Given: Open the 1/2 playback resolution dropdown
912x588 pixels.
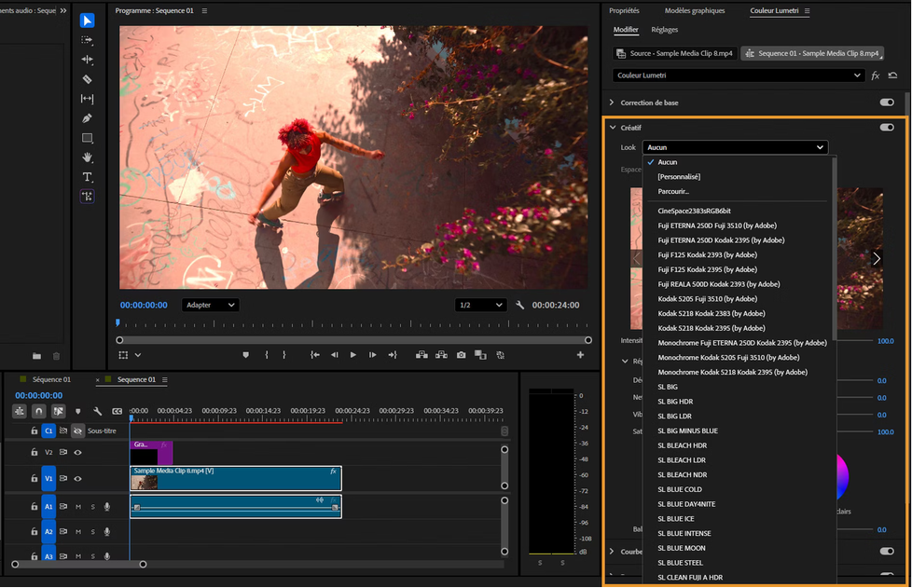Looking at the screenshot, I should [x=480, y=305].
